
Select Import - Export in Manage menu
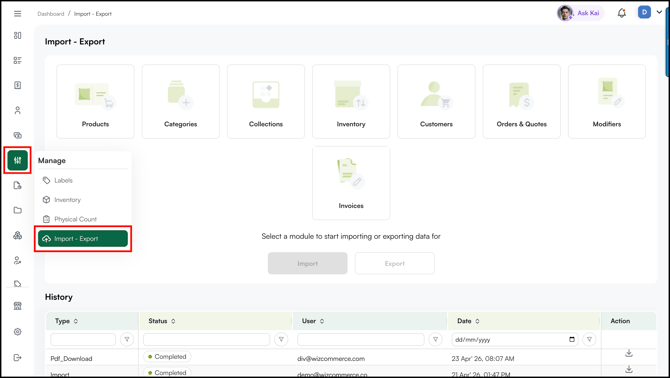[x=82, y=238]
